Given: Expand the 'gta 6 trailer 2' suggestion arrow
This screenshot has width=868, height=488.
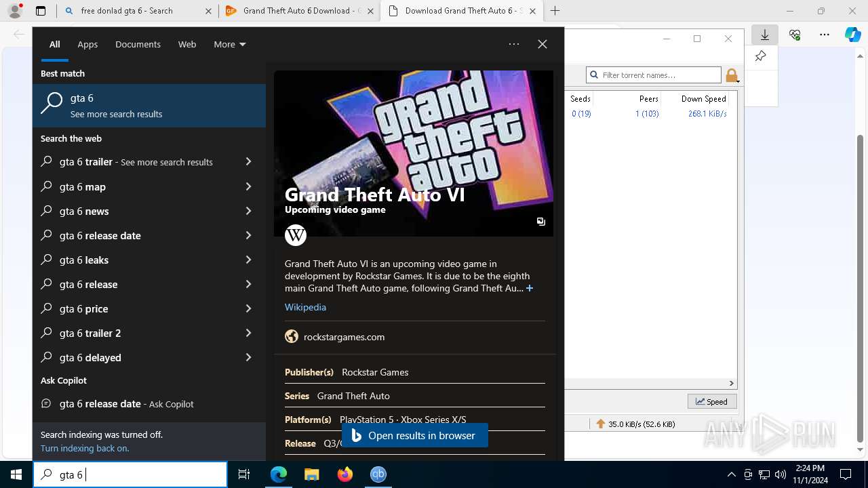Looking at the screenshot, I should click(x=248, y=333).
